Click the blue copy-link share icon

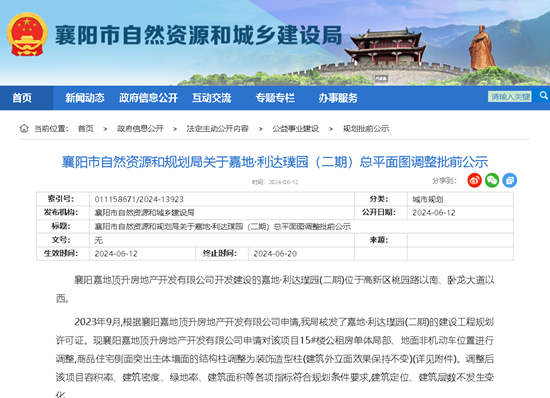tap(509, 180)
